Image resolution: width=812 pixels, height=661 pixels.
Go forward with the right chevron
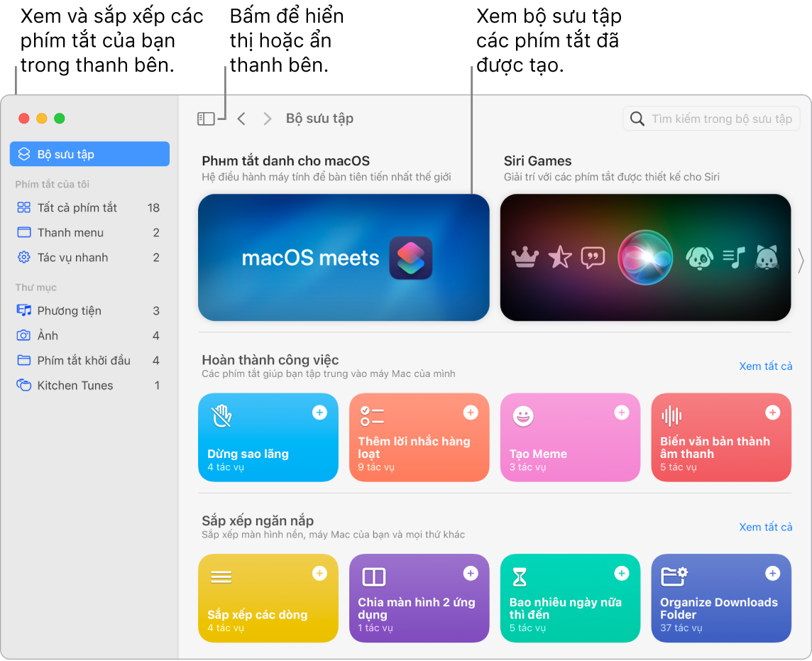(x=267, y=119)
